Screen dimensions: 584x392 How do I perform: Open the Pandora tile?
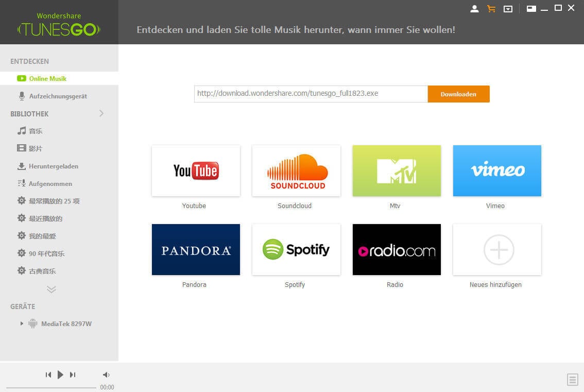tap(196, 249)
